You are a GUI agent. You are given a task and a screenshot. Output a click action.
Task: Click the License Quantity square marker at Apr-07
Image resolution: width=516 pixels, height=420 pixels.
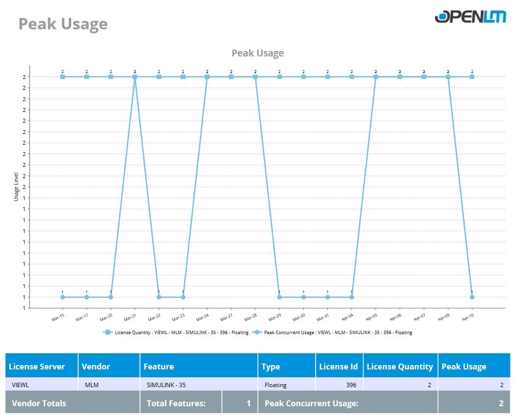click(x=424, y=77)
